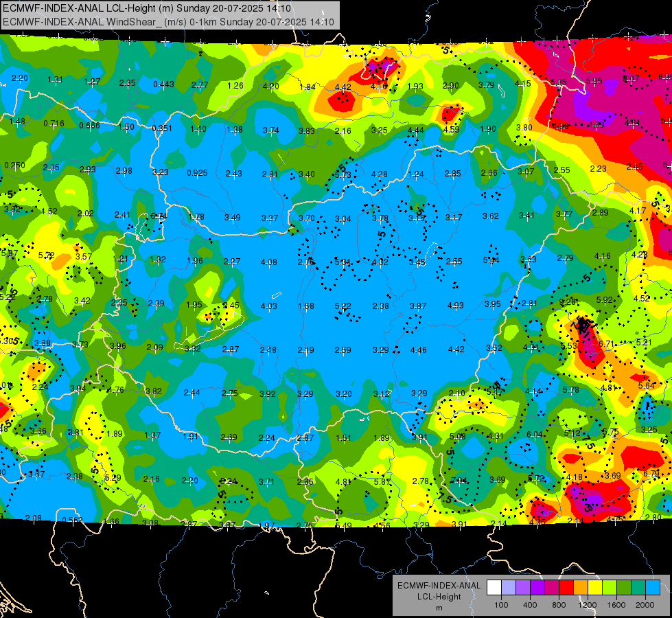Click the legend label "1600"
This screenshot has width=672, height=618.
click(616, 605)
